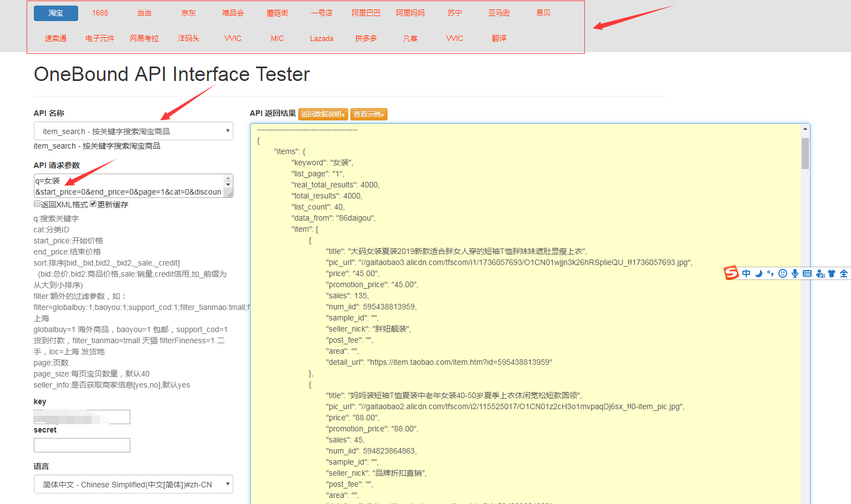The image size is (851, 504).
Task: Click into the API 请求参数 text area
Action: tap(129, 186)
